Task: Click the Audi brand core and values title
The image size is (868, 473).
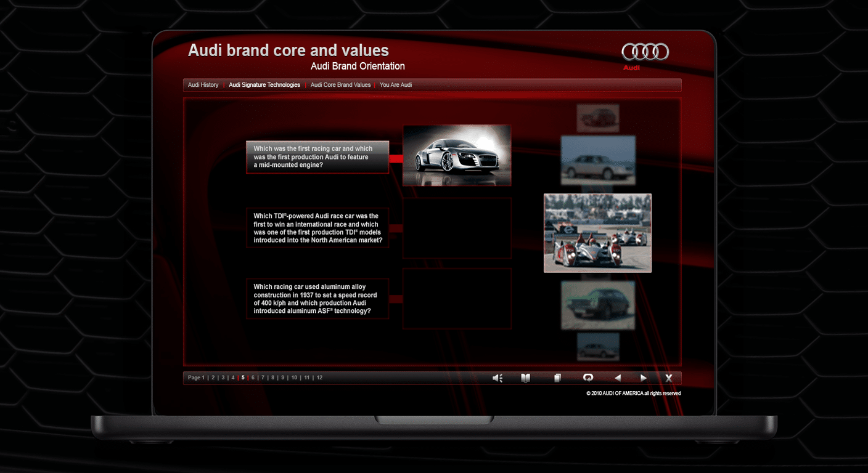Action: (289, 51)
